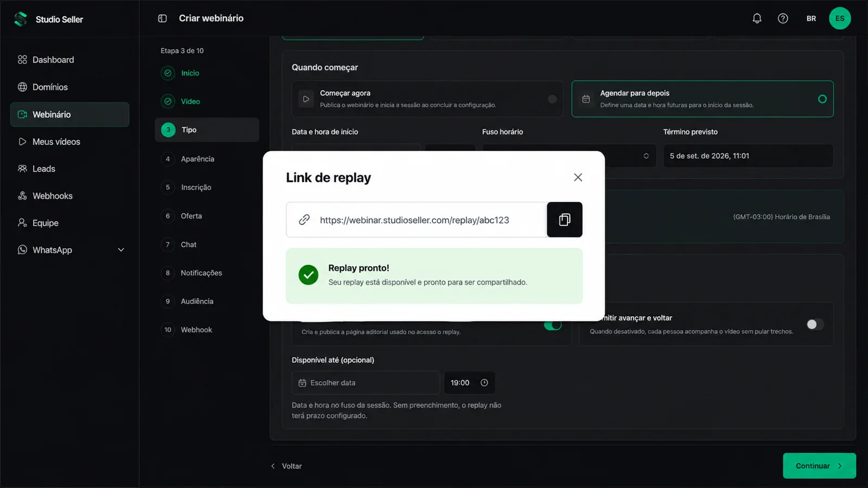Click the Término previsto date field
The image size is (868, 488).
[748, 156]
